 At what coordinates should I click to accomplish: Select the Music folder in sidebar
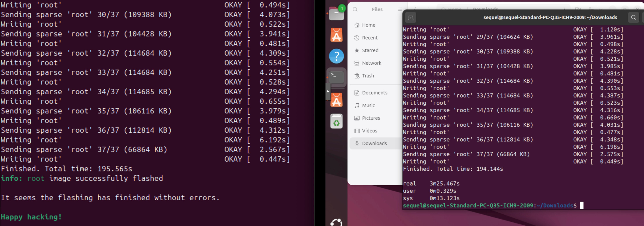pyautogui.click(x=368, y=105)
